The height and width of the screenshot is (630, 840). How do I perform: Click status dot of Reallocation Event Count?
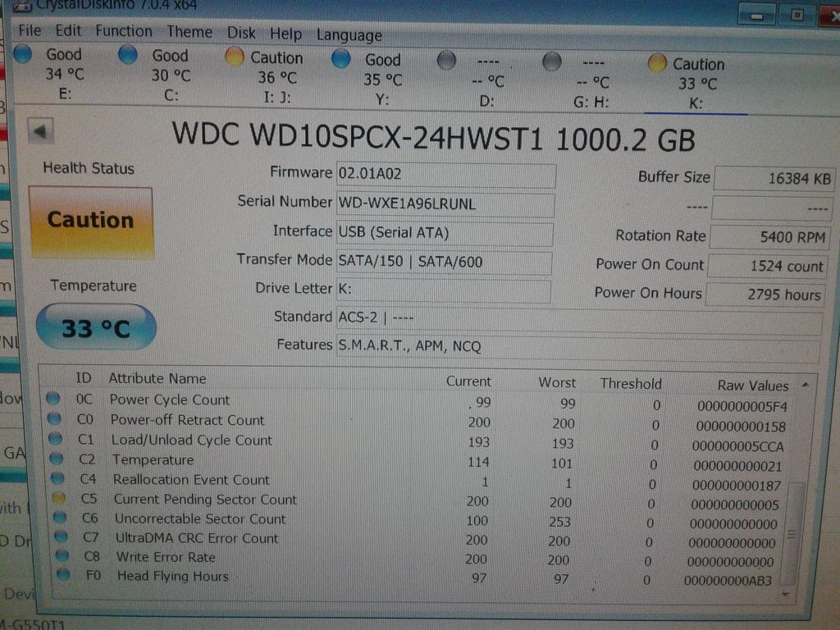click(58, 478)
